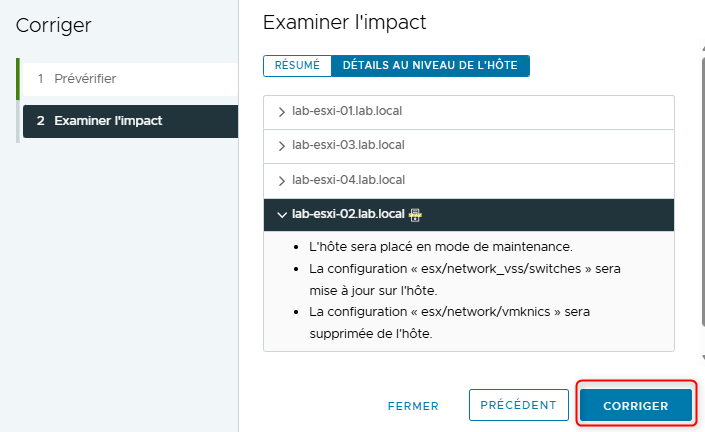
Task: Expand the lab-esxi-01.lab.local chevron arrow
Action: pos(282,111)
